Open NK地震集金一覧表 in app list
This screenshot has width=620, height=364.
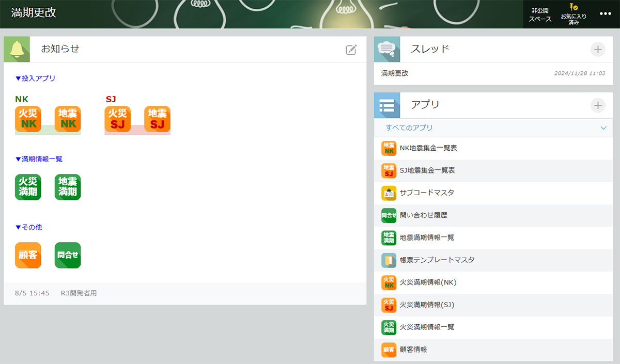(428, 148)
